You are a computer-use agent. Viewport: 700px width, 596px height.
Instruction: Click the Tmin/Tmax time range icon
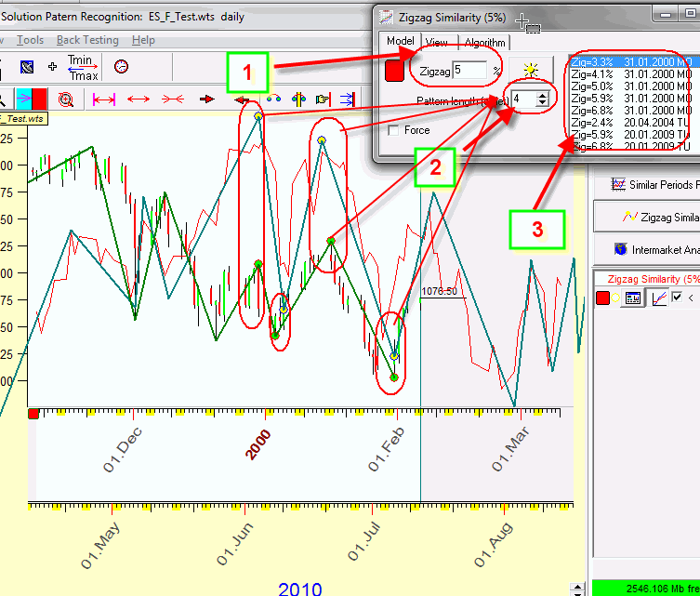[80, 66]
